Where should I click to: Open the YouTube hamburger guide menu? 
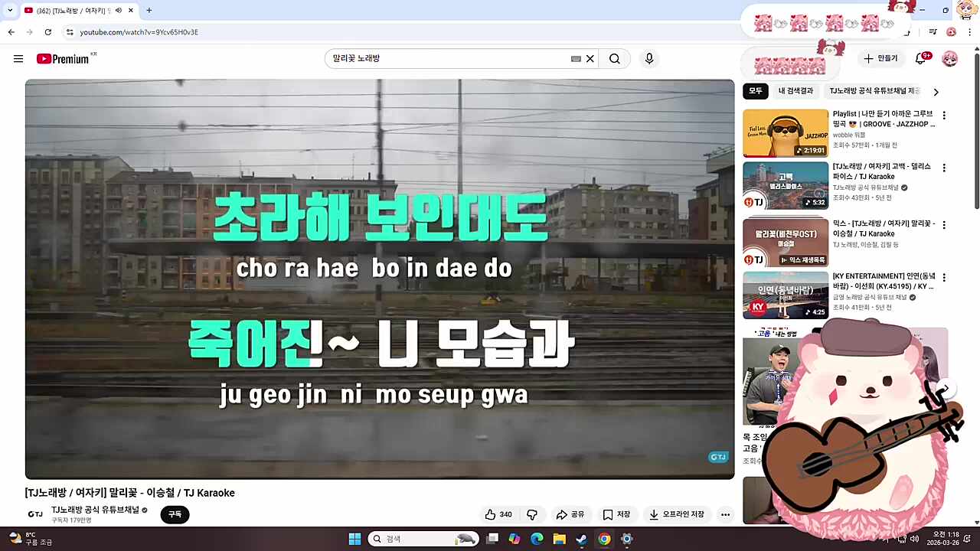pyautogui.click(x=18, y=59)
